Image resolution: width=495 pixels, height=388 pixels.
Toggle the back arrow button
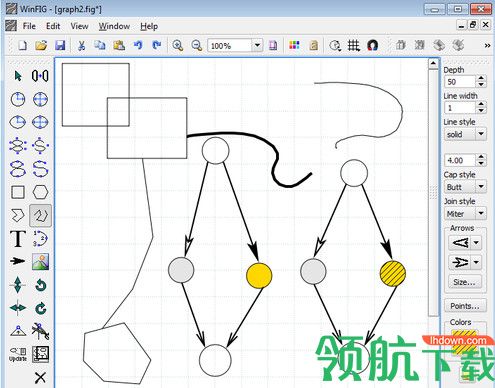pyautogui.click(x=460, y=242)
